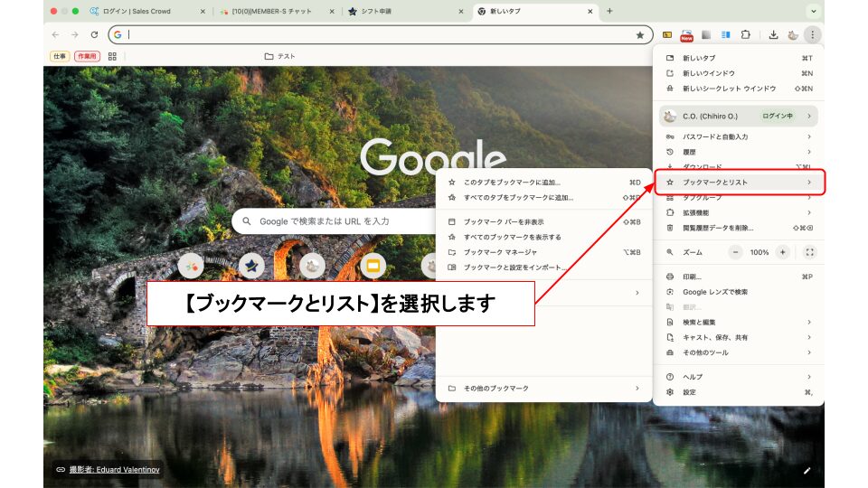Open the tab search dropdown chevron
The width and height of the screenshot is (868, 488).
point(814,11)
